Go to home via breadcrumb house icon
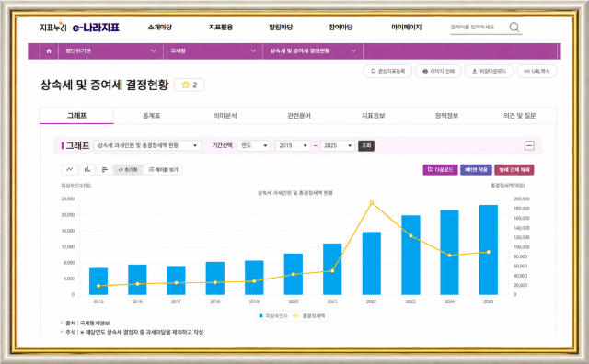The image size is (589, 364). point(49,51)
